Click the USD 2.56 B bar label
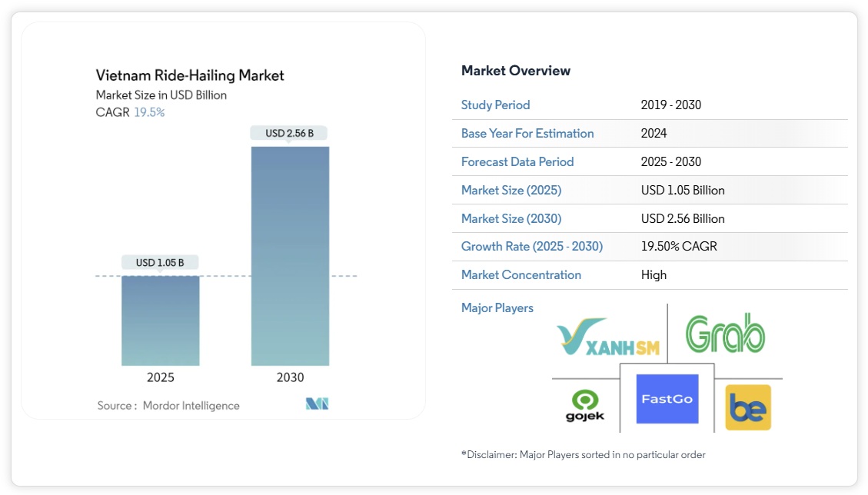Image resolution: width=868 pixels, height=495 pixels. (290, 133)
